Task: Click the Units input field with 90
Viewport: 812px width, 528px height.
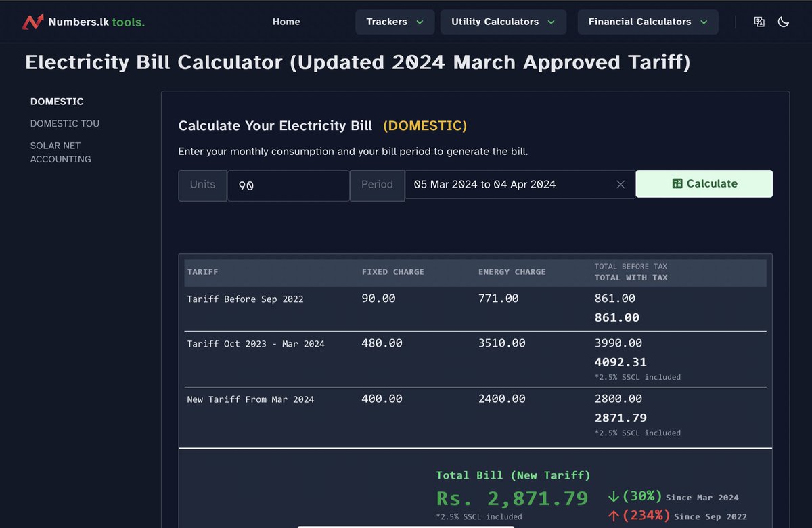Action: 288,185
